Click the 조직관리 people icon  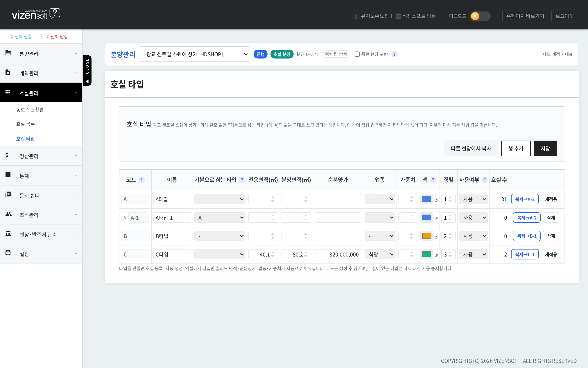[8, 214]
